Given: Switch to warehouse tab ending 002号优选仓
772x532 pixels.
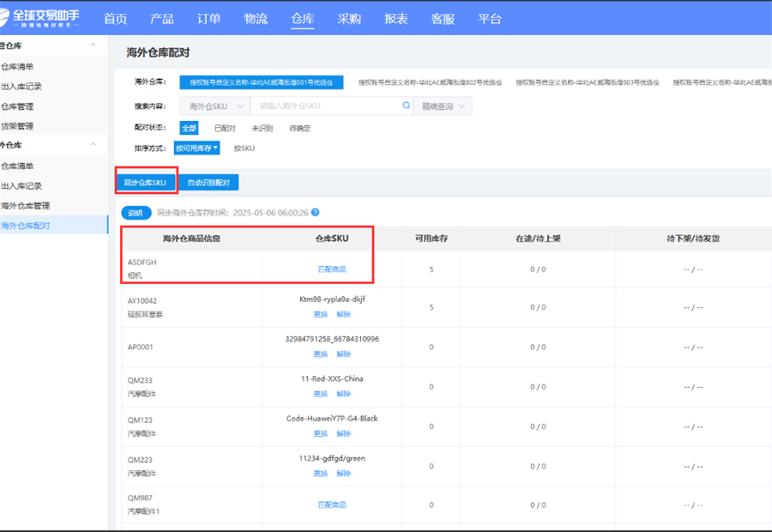Looking at the screenshot, I should (x=430, y=82).
